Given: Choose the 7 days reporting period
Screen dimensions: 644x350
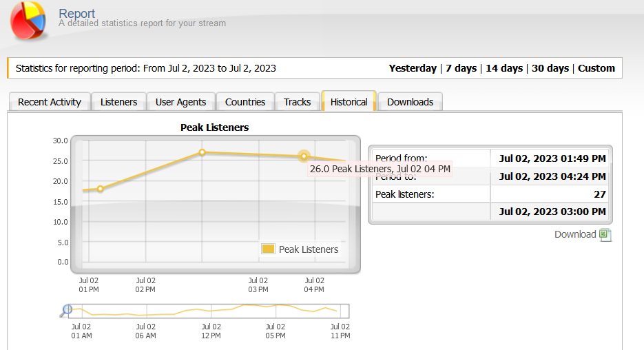Looking at the screenshot, I should (x=461, y=68).
